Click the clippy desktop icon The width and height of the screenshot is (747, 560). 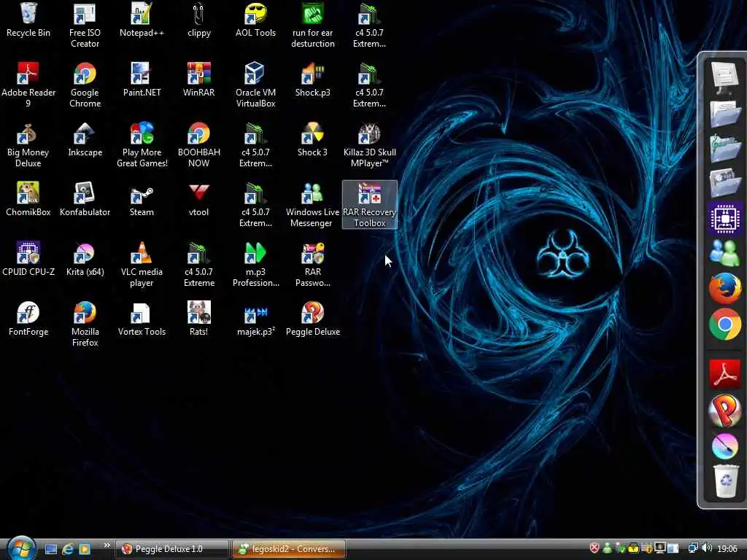(198, 20)
